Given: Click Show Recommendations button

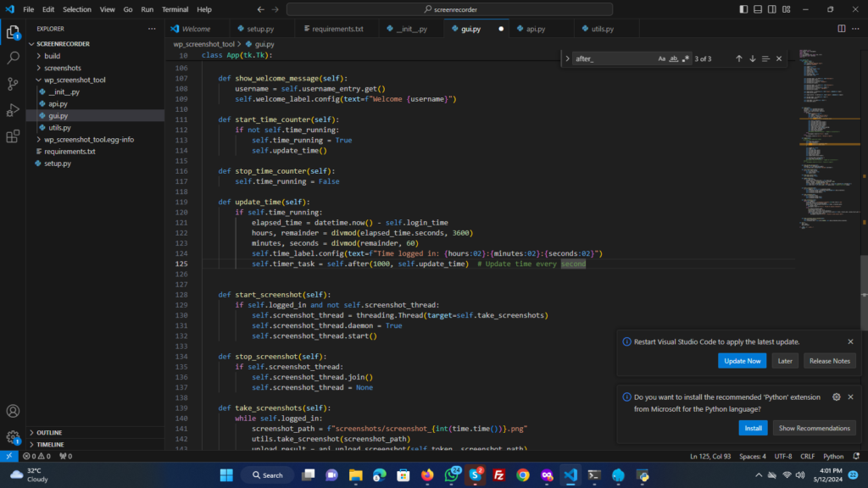Looking at the screenshot, I should click(x=814, y=428).
